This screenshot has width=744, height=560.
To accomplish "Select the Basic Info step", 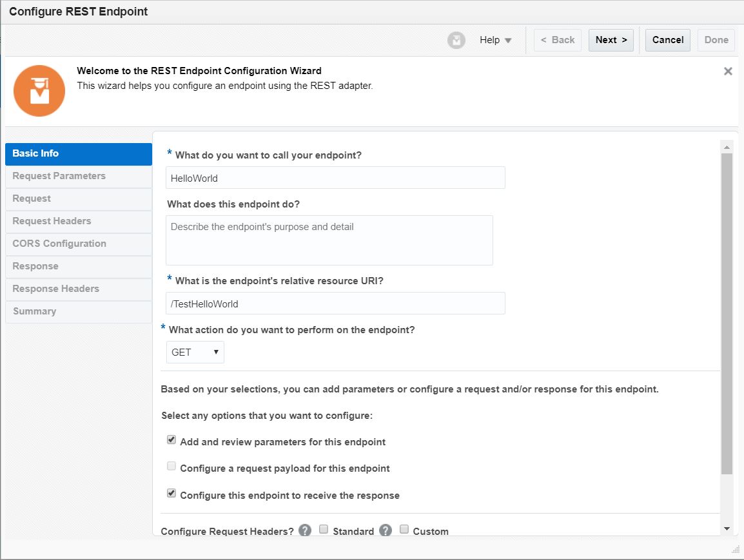I will tap(79, 153).
